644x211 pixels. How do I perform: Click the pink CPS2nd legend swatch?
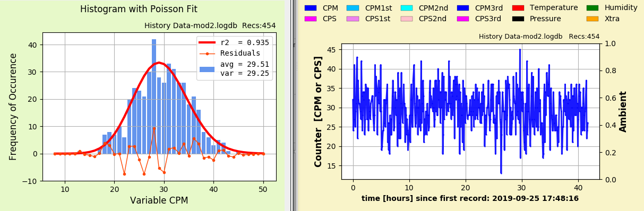(406, 19)
